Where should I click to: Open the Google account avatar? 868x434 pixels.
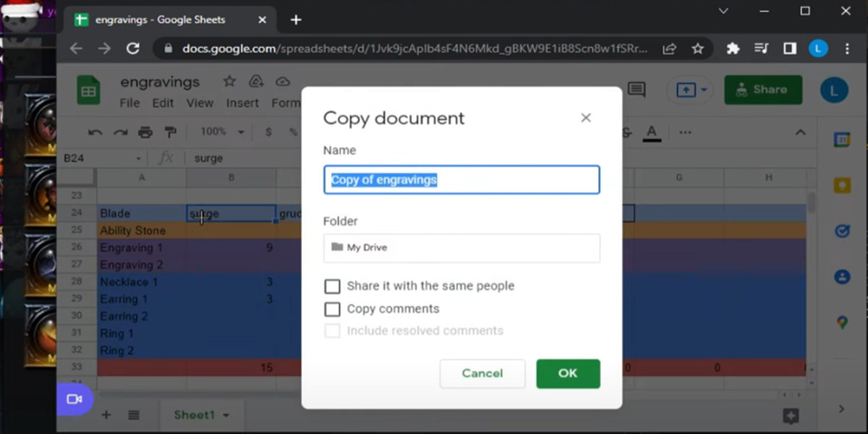834,90
